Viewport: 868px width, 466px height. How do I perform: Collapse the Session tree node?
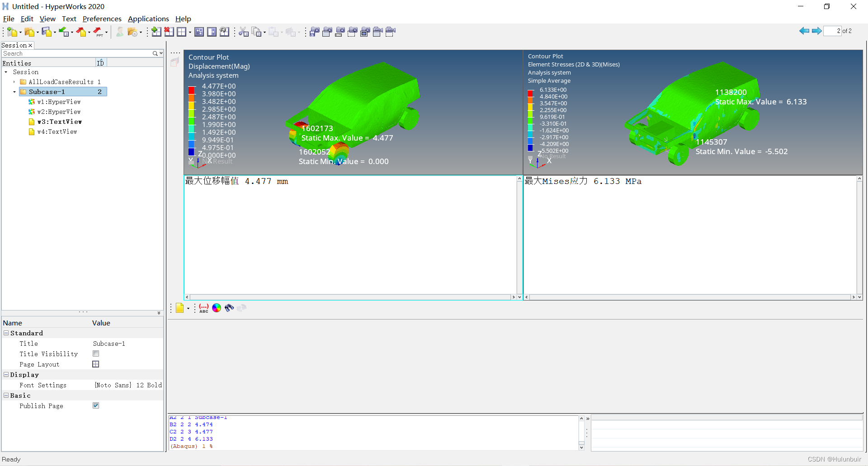pyautogui.click(x=6, y=72)
